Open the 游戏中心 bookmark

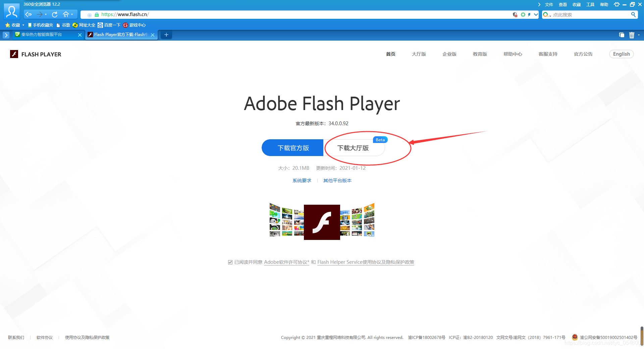tap(134, 25)
